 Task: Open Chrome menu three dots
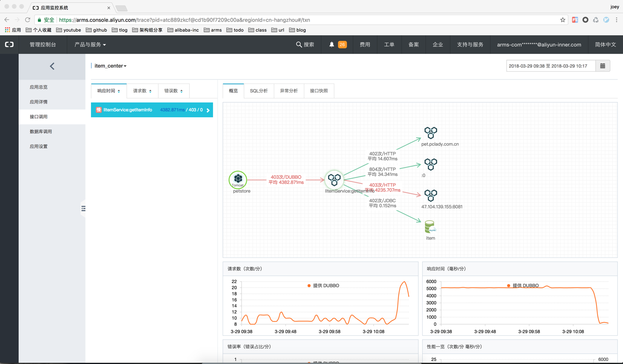[617, 20]
